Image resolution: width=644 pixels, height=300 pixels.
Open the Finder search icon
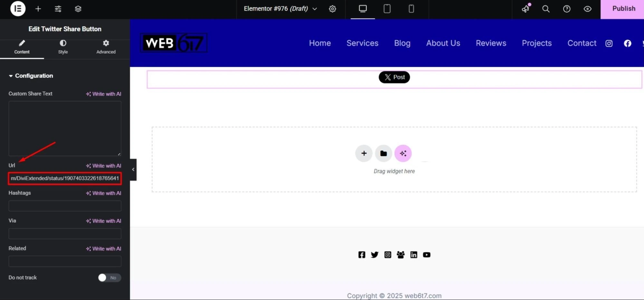point(546,9)
